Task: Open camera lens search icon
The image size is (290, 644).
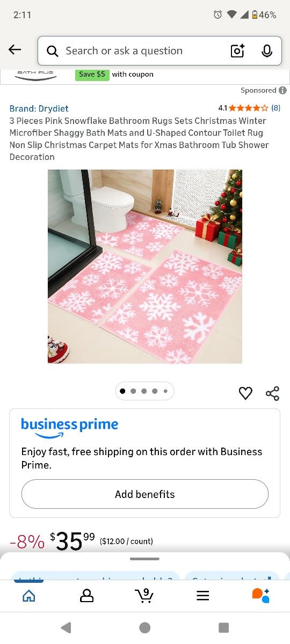Action: 237,51
